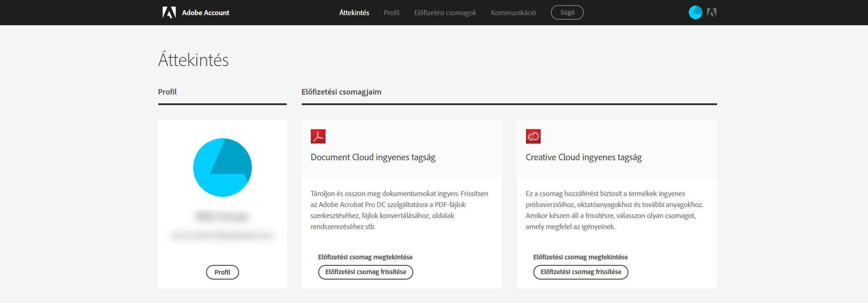Click the Creative Cloud red icon
This screenshot has height=303, width=868.
[533, 136]
